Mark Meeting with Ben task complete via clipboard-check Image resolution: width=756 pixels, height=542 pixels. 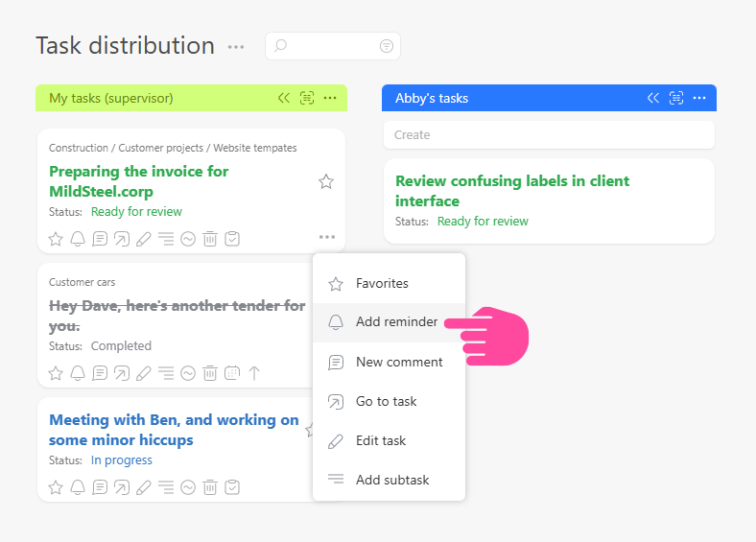pos(232,487)
